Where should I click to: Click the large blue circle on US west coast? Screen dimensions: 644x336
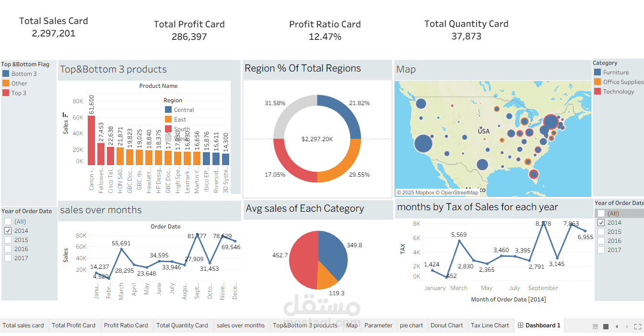point(423,143)
